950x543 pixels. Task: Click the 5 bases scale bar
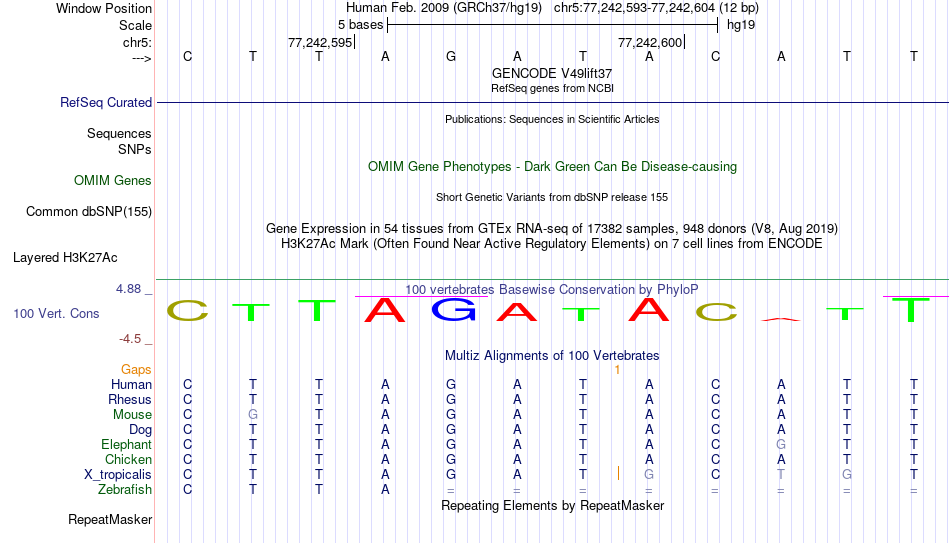[553, 25]
